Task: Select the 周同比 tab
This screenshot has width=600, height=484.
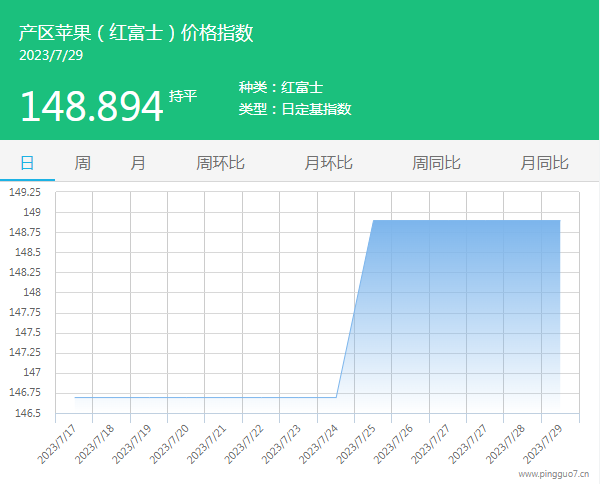Action: [436, 163]
